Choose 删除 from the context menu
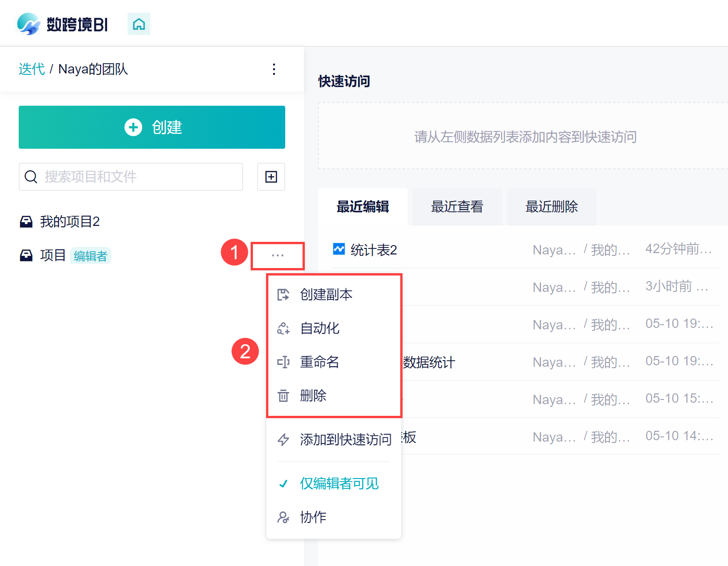This screenshot has width=728, height=566. (313, 396)
